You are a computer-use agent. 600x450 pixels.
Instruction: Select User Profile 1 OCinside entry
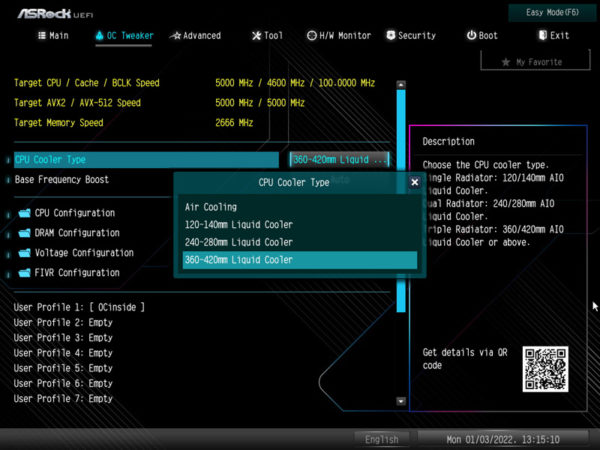point(80,308)
